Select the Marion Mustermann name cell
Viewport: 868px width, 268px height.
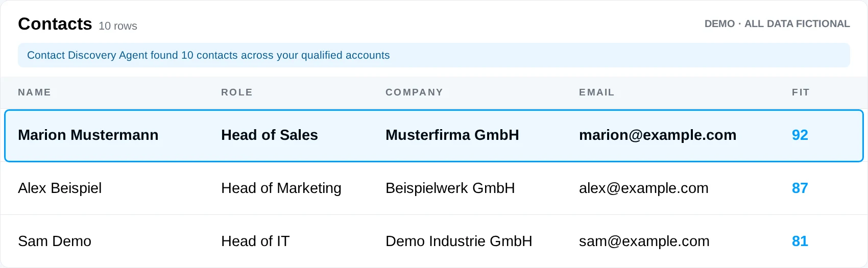(x=88, y=135)
